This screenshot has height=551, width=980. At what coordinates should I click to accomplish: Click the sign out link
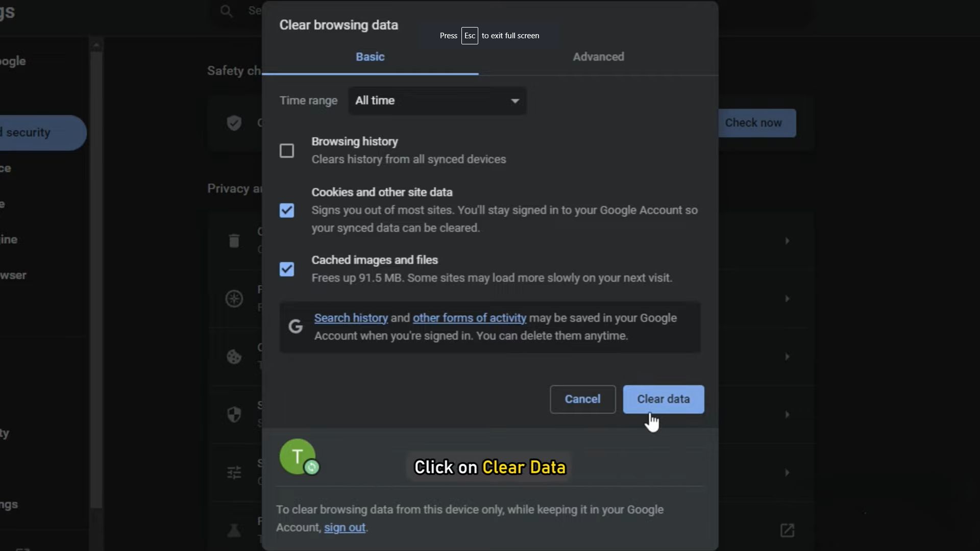pyautogui.click(x=345, y=528)
